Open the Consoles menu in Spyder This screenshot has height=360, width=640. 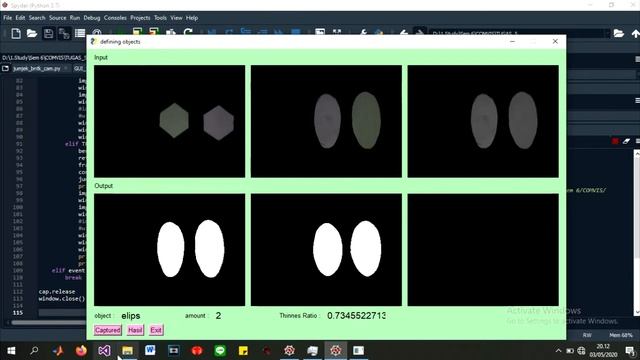pyautogui.click(x=115, y=18)
